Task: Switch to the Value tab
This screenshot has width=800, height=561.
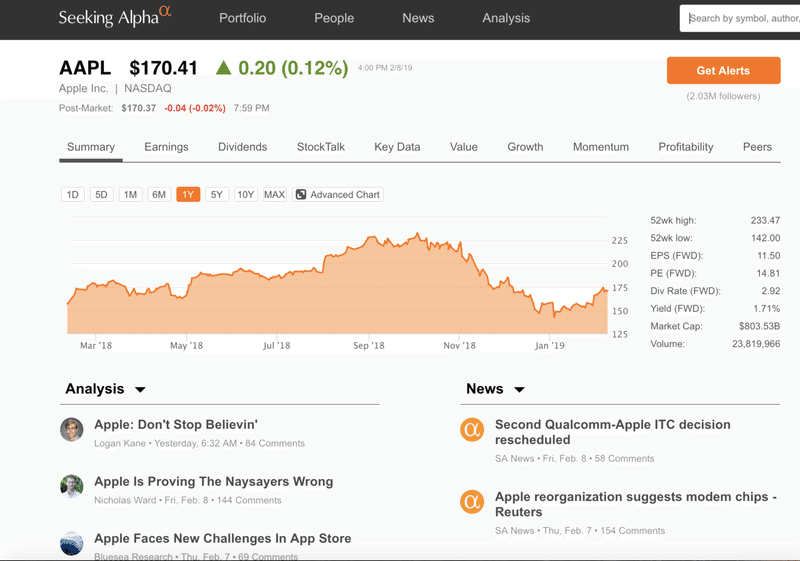Action: [463, 147]
